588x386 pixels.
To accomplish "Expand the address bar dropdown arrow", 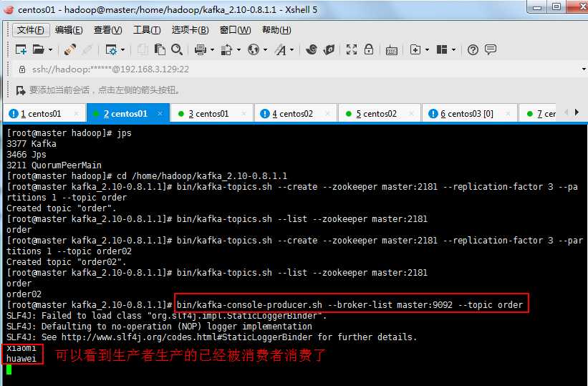I will point(584,69).
